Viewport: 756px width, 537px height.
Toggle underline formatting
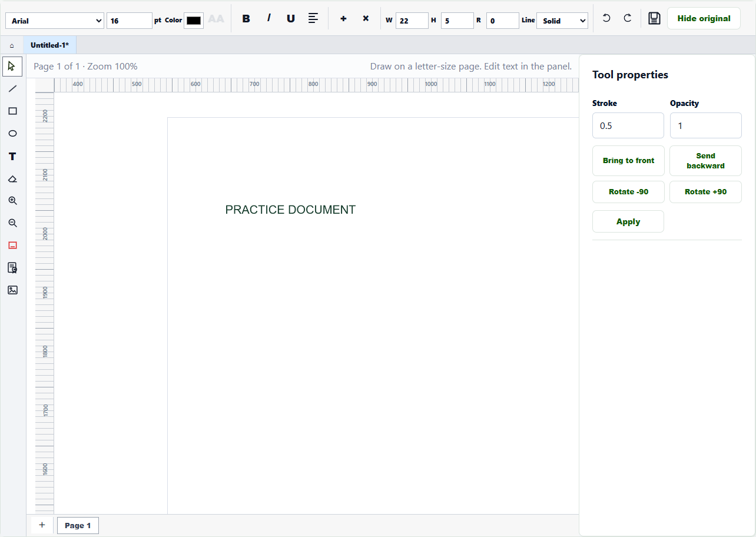coord(291,18)
